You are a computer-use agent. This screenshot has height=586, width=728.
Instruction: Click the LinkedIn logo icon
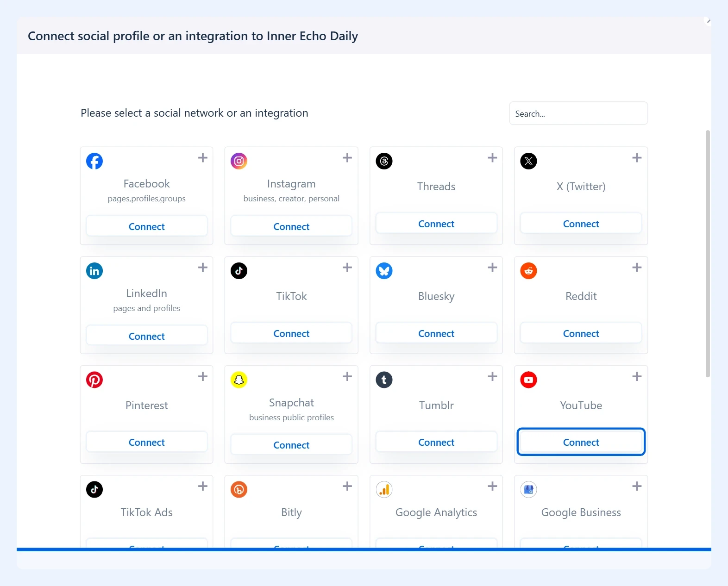click(94, 271)
